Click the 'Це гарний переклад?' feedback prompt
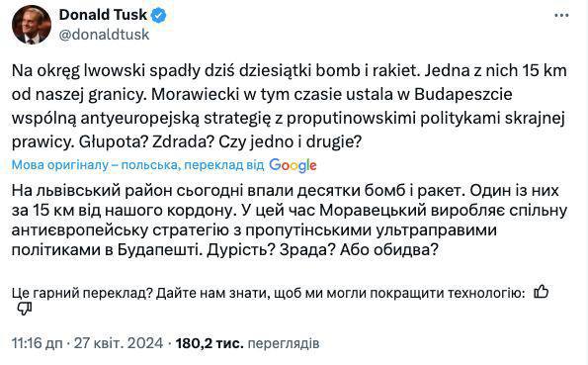 pos(82,293)
